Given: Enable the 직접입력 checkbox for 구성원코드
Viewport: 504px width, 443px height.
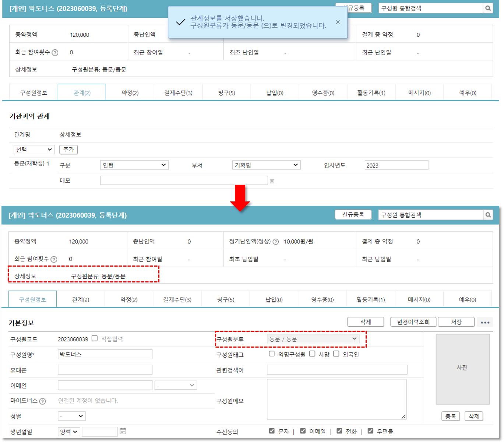Looking at the screenshot, I should click(x=95, y=338).
